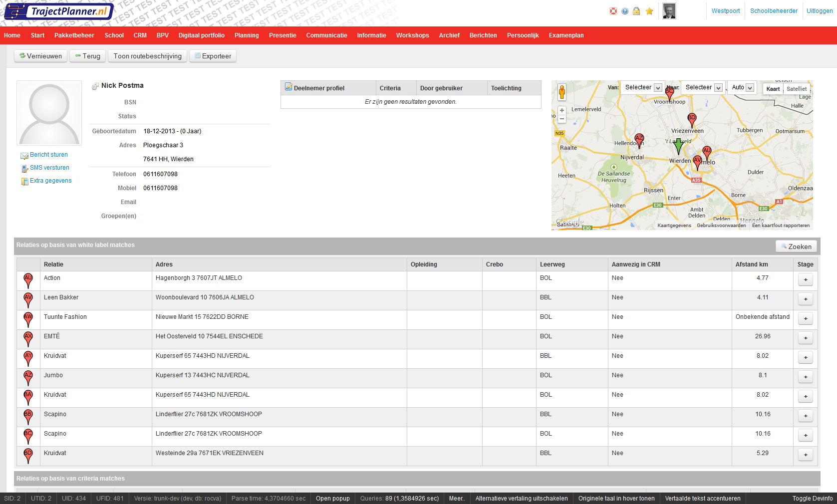
Task: Click the BD marker near Vriezenveen on map
Action: (x=692, y=120)
